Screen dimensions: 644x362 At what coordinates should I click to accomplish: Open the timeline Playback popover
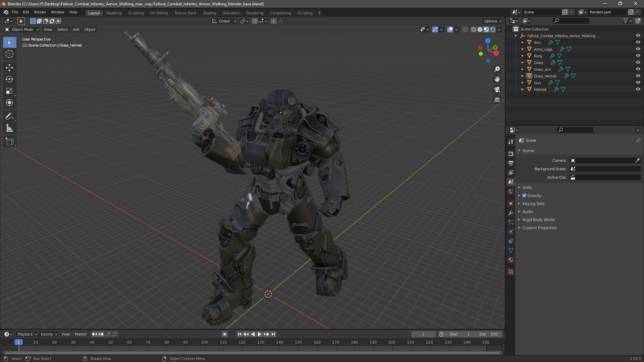point(27,334)
